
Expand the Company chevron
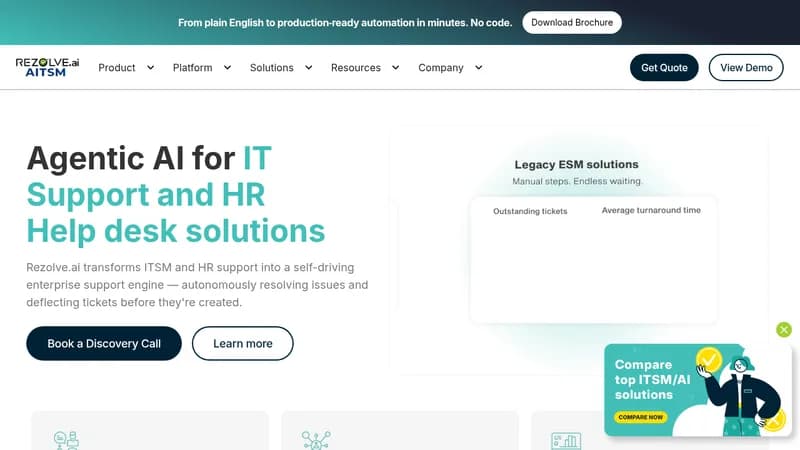coord(479,67)
